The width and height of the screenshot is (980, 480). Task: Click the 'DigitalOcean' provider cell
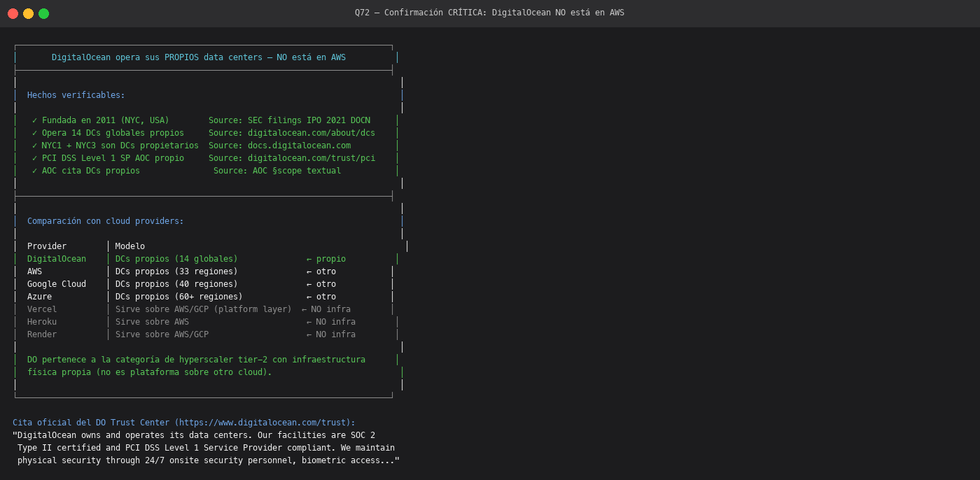[x=57, y=259]
